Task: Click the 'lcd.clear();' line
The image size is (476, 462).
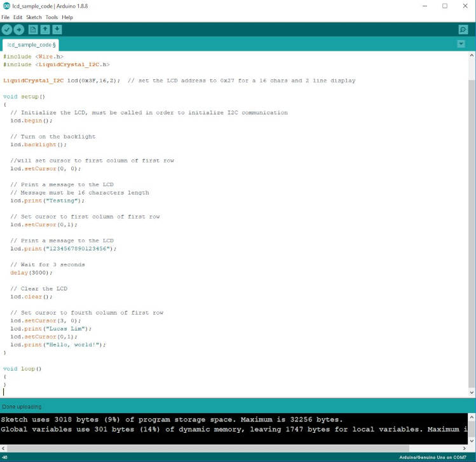Action: (31, 297)
